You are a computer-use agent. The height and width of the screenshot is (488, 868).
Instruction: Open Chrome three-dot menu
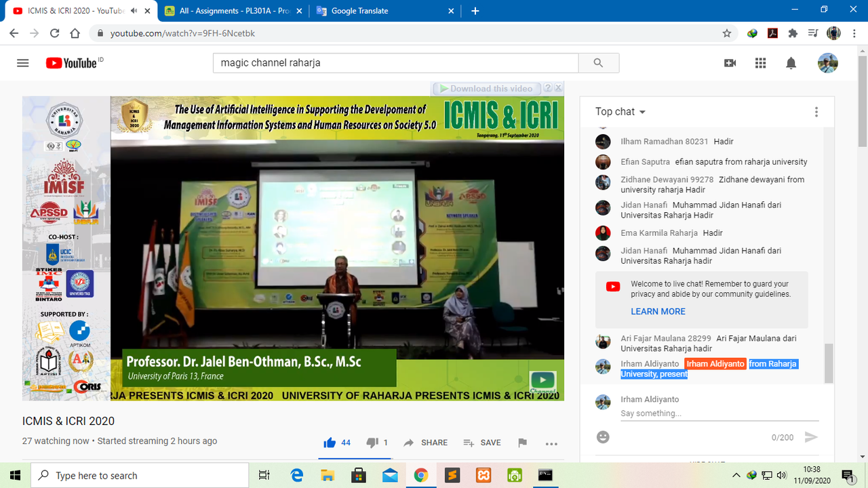coord(854,33)
